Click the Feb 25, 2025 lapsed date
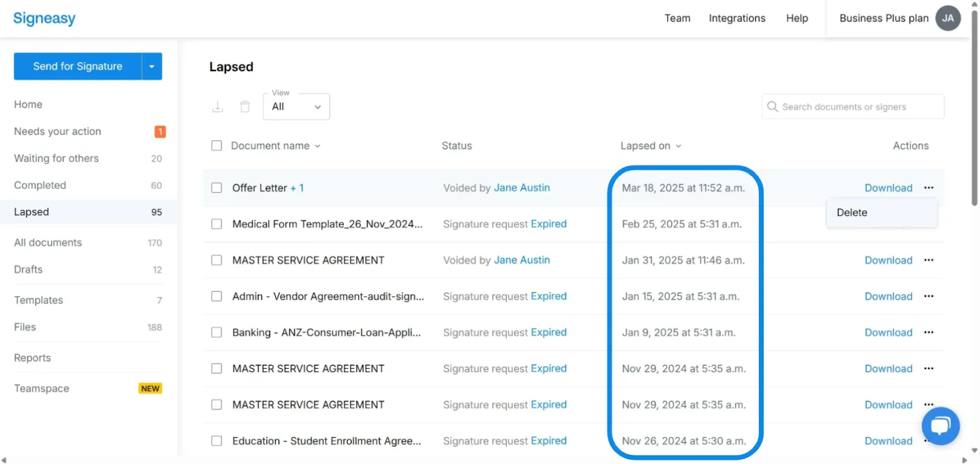The height and width of the screenshot is (464, 980). pyautogui.click(x=682, y=224)
